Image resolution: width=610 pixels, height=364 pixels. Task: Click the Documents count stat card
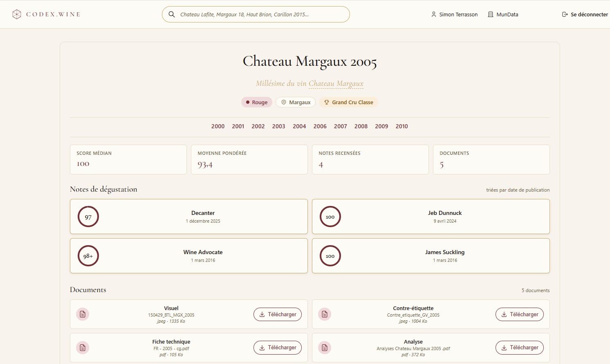pyautogui.click(x=491, y=159)
